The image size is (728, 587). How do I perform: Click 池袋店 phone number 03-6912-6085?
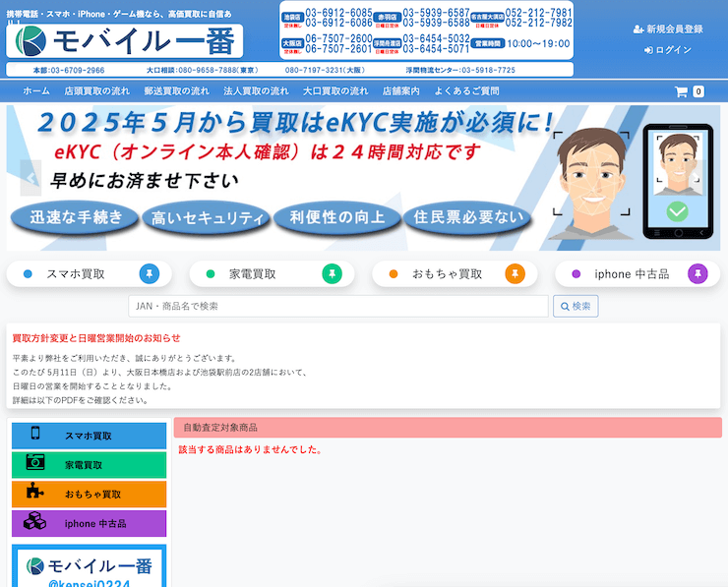pyautogui.click(x=339, y=13)
